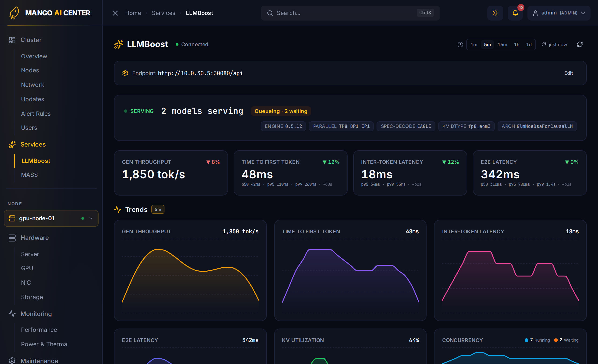Open the admin user account dropdown
This screenshot has height=364, width=598.
(559, 13)
